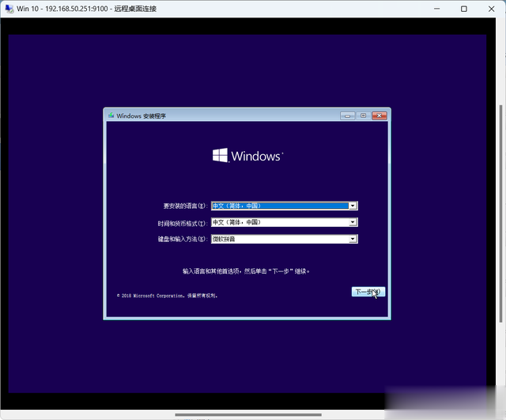This screenshot has width=506, height=420.
Task: Click the Windows setup icon in dialog title bar
Action: point(111,115)
